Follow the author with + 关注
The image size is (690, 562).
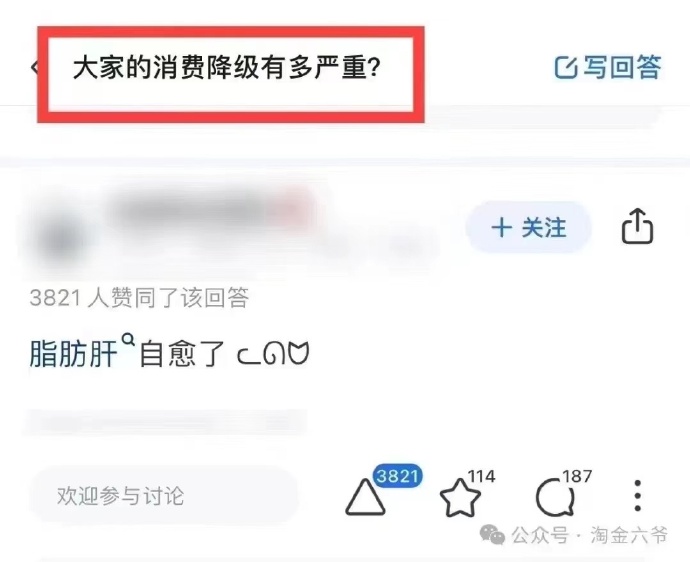[x=529, y=228]
